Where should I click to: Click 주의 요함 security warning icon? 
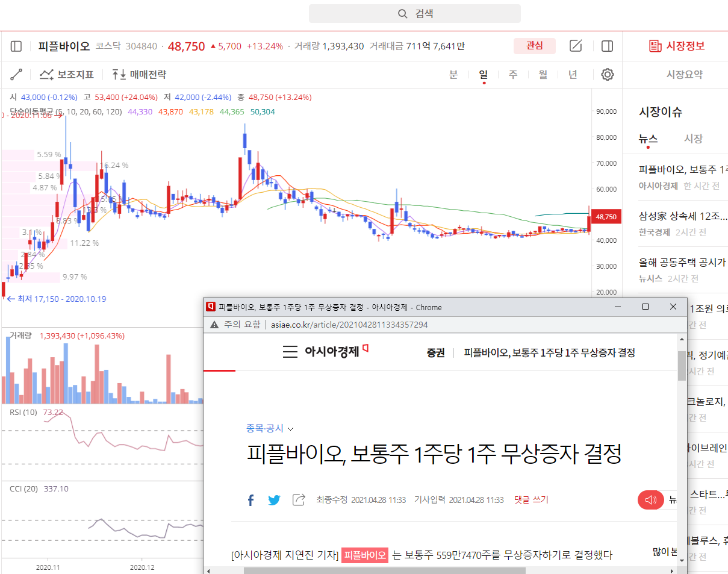[x=214, y=325]
